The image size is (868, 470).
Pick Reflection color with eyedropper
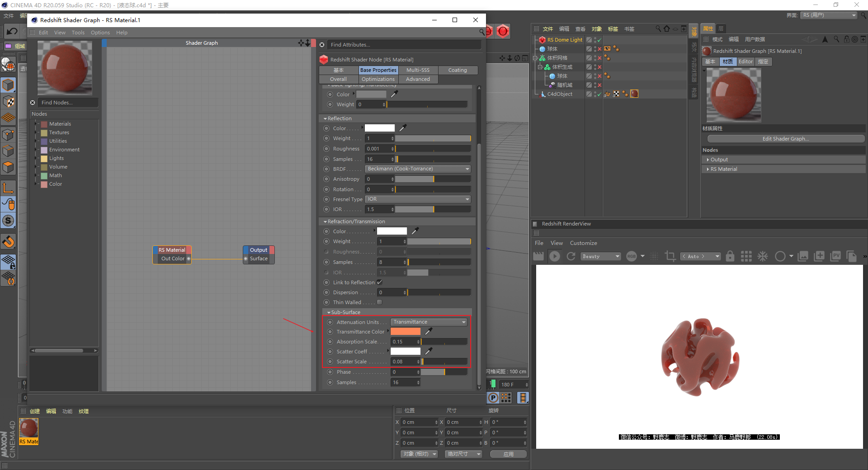[x=403, y=128]
